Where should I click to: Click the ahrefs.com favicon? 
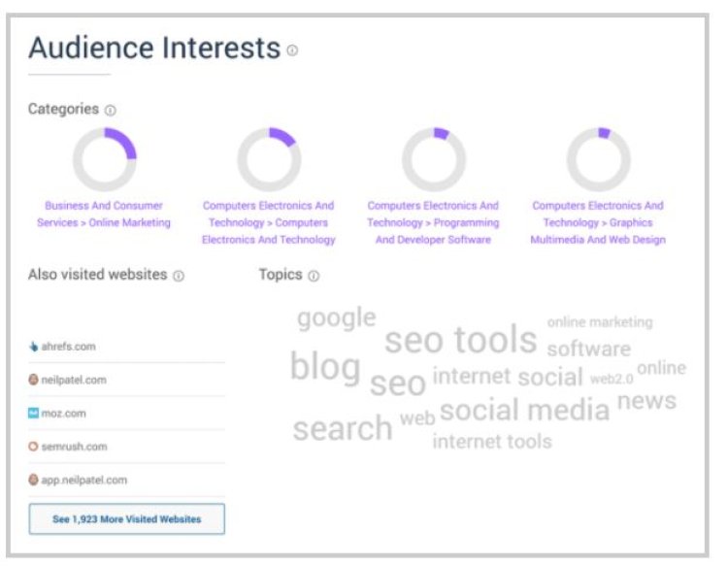[33, 347]
